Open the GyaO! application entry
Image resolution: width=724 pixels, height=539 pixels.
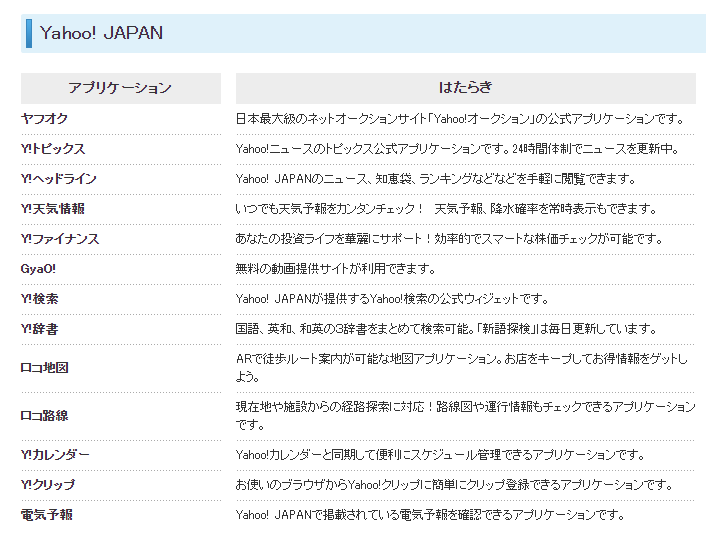click(x=39, y=269)
